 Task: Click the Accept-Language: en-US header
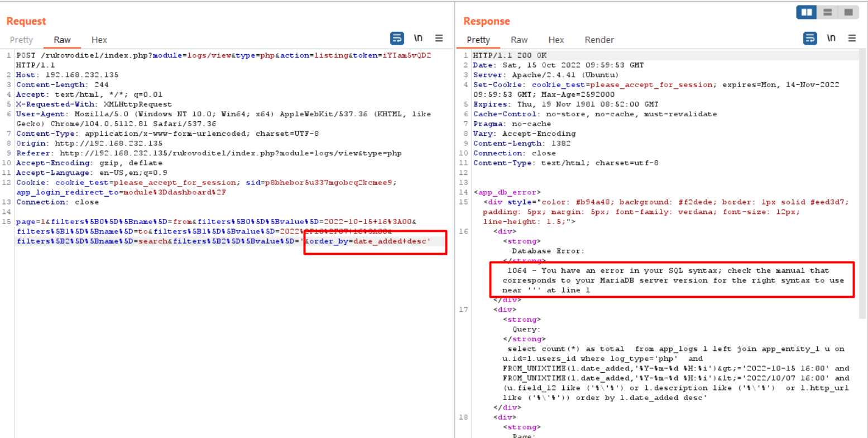(92, 173)
